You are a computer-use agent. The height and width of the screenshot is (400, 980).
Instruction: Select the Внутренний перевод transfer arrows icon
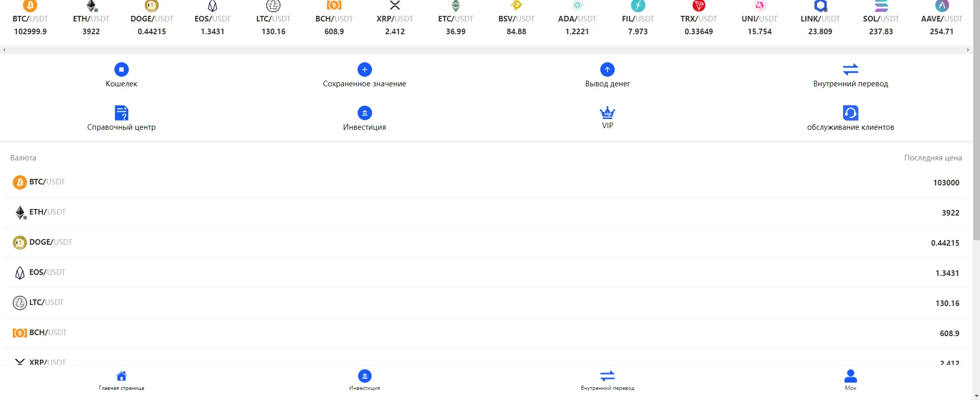pyautogui.click(x=850, y=69)
